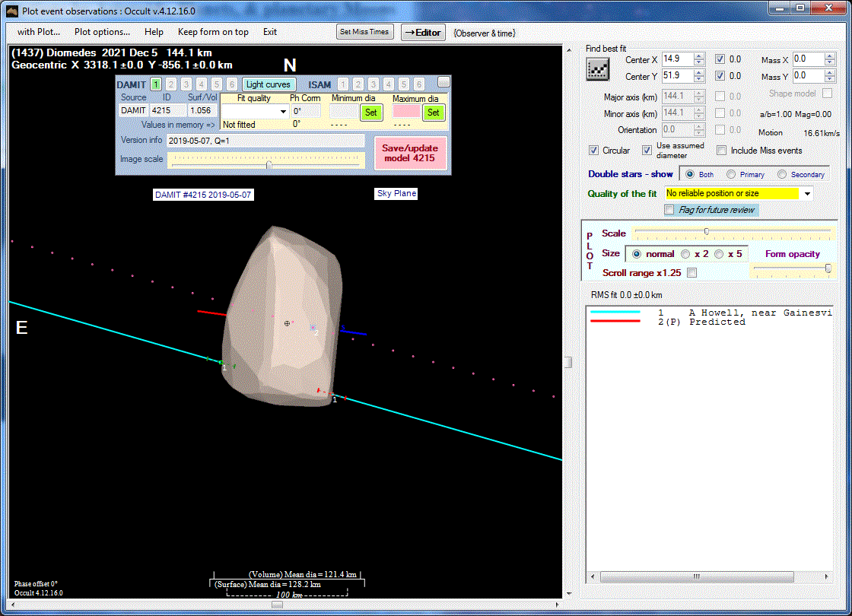This screenshot has width=852, height=616.
Task: Select Primary for double stars display
Action: (x=731, y=174)
